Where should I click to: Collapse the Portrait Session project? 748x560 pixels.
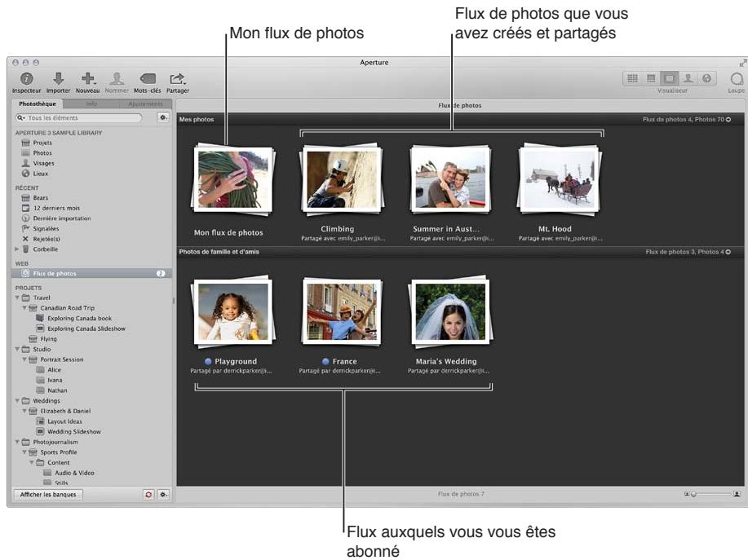pos(24,359)
